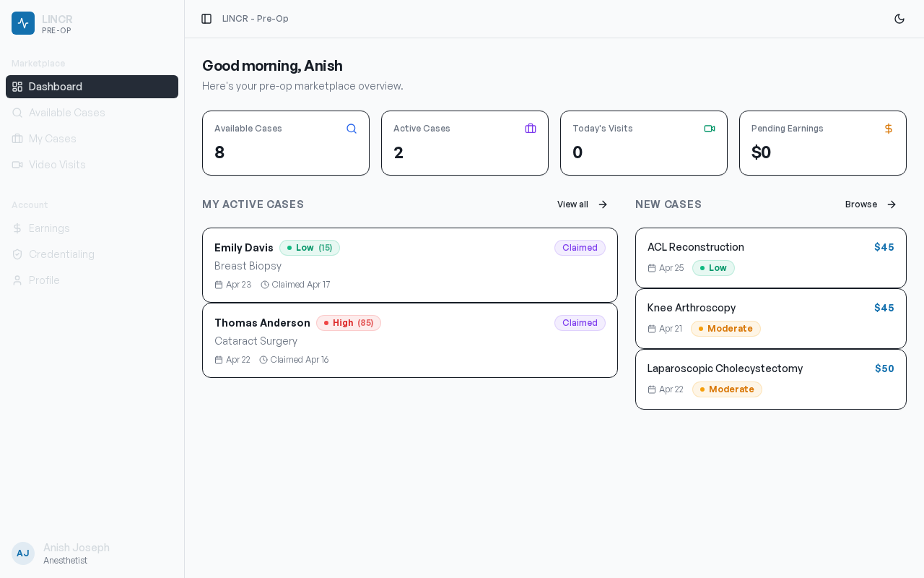The image size is (924, 578).
Task: Collapse the sidebar using the panel toggle
Action: pyautogui.click(x=207, y=19)
